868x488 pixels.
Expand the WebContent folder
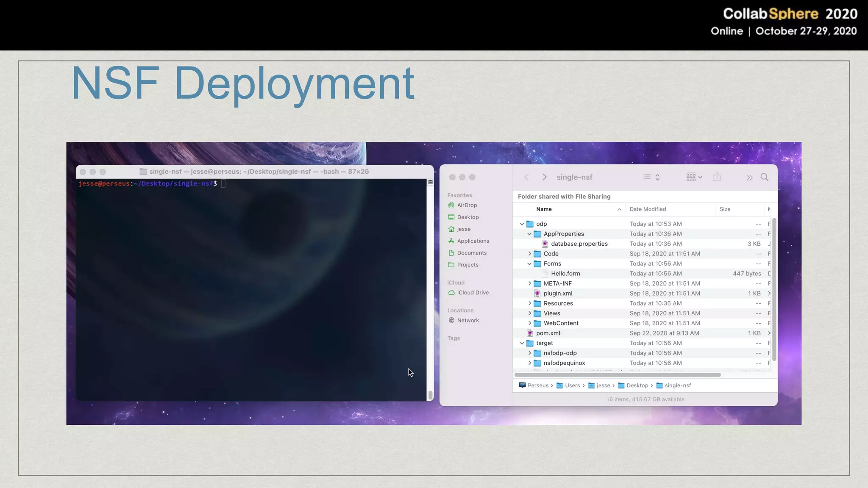point(529,323)
